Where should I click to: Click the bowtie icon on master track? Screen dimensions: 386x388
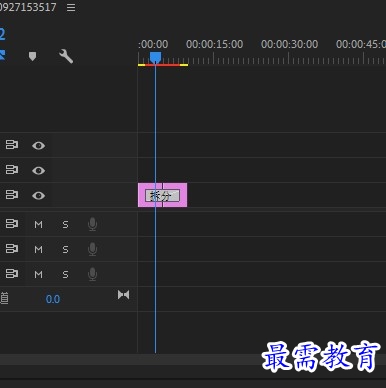tap(123, 295)
